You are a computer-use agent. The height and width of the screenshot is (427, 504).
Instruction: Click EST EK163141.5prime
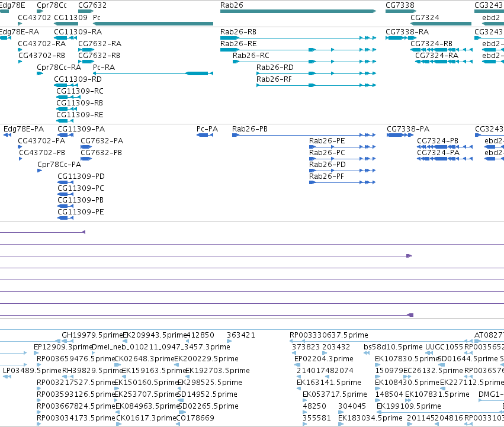tap(329, 383)
